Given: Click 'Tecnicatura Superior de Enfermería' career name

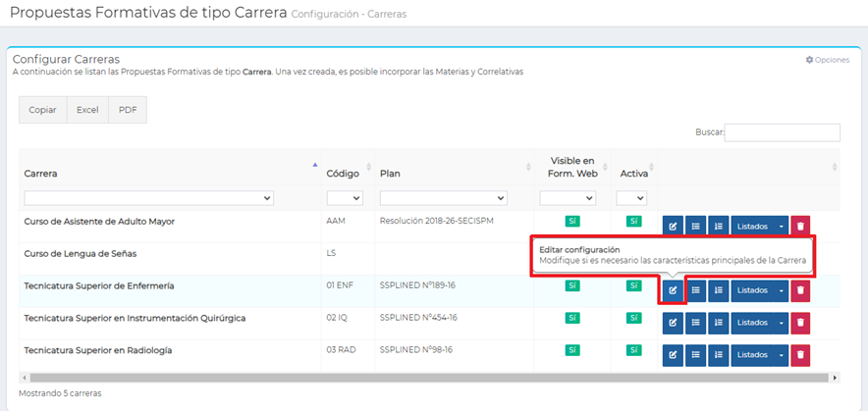Looking at the screenshot, I should 99,286.
